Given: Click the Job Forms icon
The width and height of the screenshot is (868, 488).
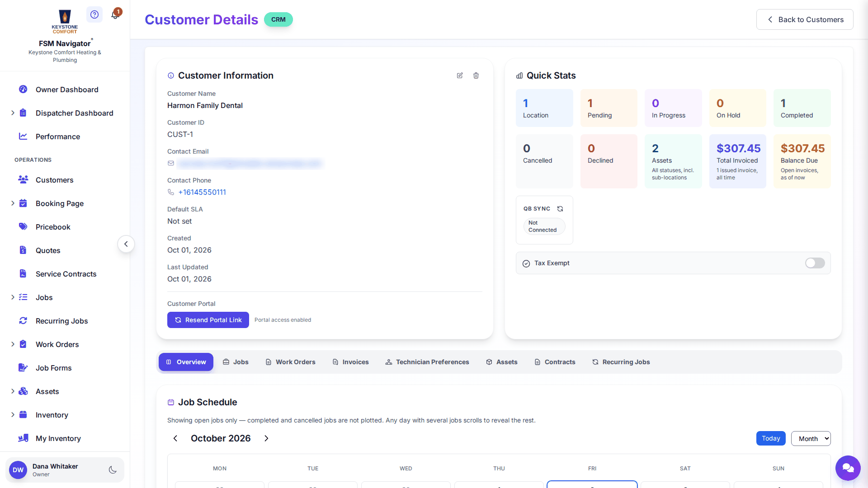Looking at the screenshot, I should coord(23,368).
